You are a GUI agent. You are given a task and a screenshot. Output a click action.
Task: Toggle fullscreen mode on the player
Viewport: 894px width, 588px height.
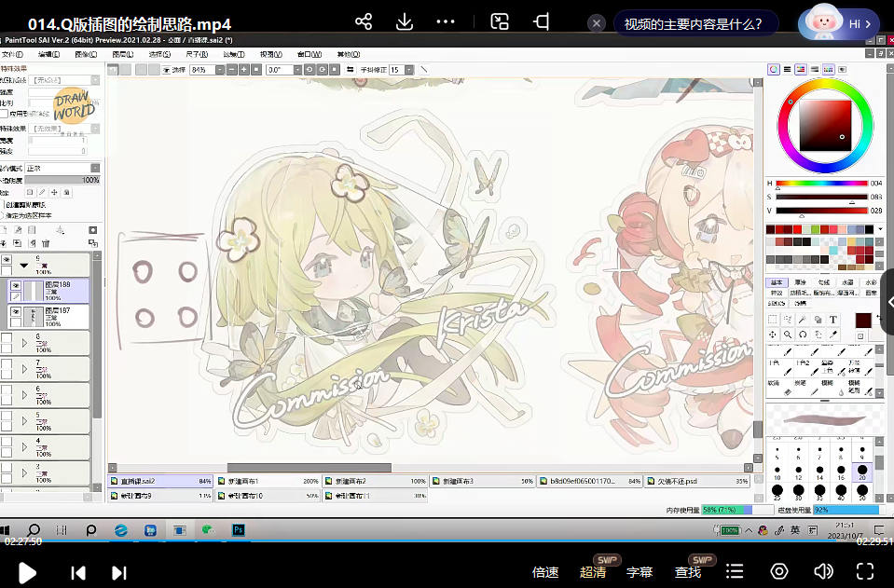coord(864,571)
